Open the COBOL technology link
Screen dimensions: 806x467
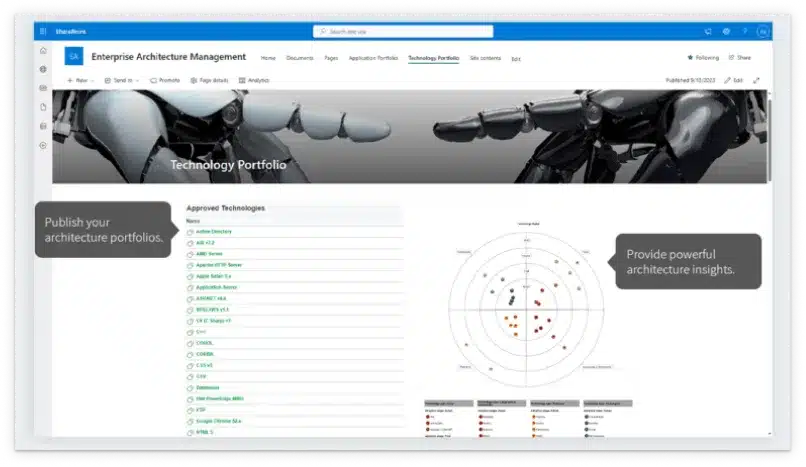(x=205, y=343)
